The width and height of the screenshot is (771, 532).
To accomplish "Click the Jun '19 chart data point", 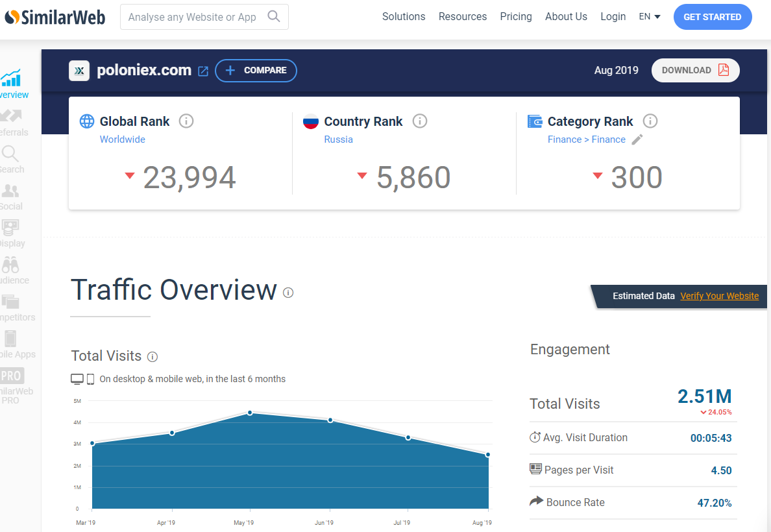I will tap(330, 420).
